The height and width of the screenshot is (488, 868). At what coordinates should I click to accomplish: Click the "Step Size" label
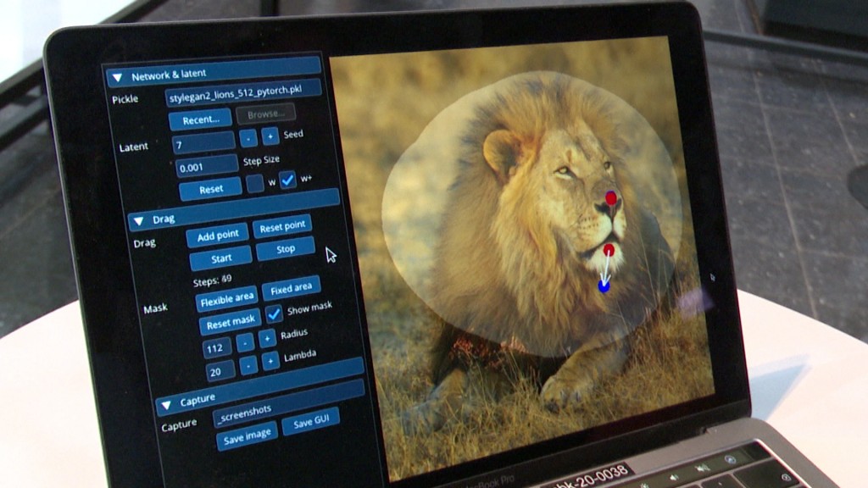[261, 160]
